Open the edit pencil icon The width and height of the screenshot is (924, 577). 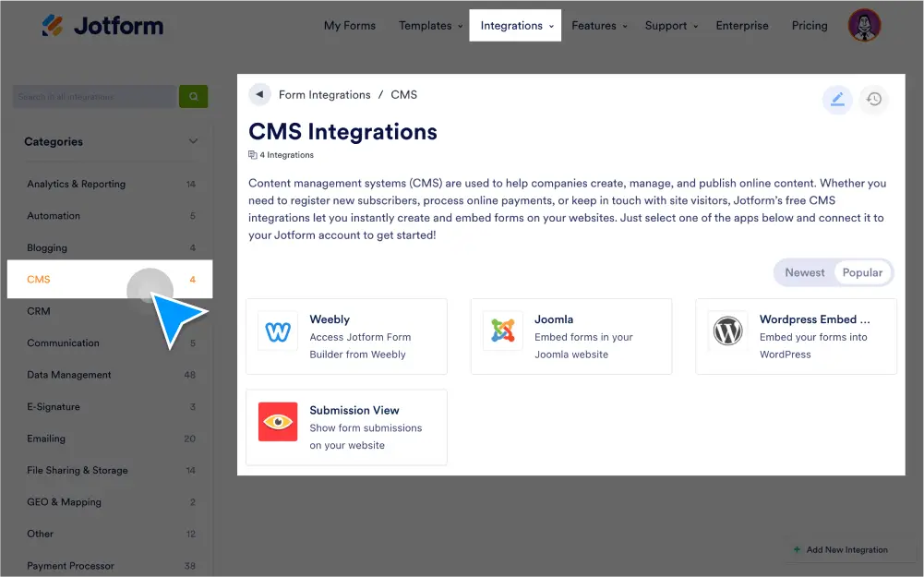pos(837,99)
